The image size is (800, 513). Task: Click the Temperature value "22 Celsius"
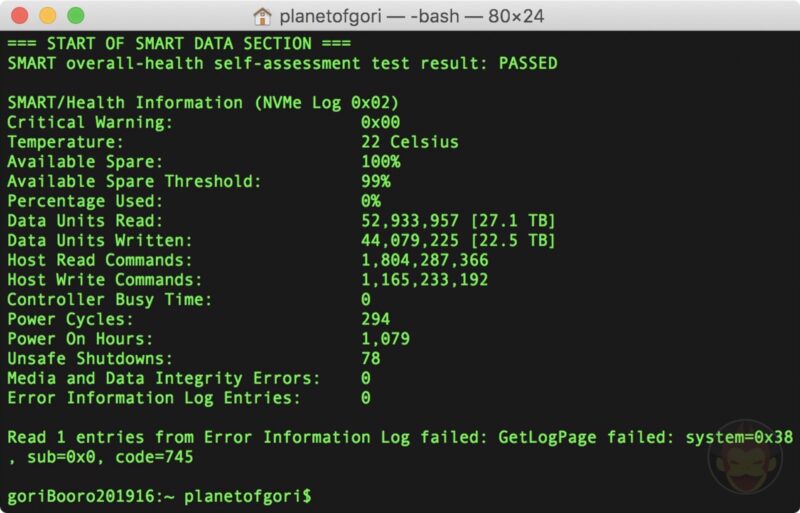click(x=410, y=142)
